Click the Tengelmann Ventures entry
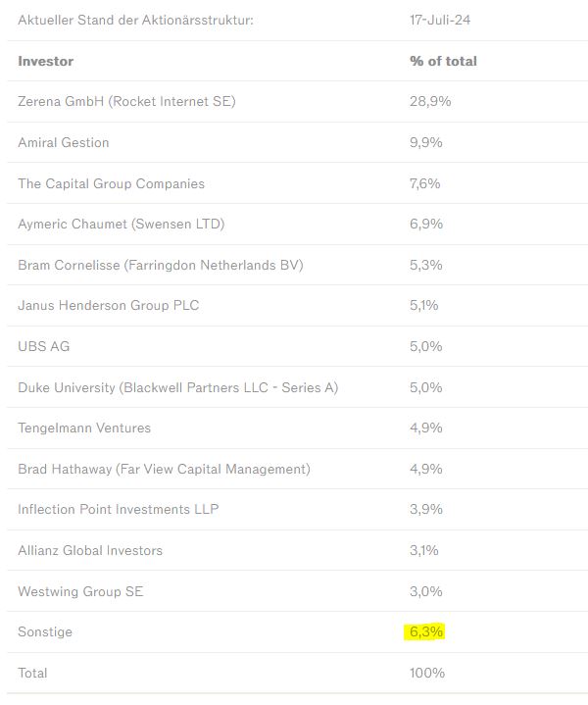The image size is (588, 705). (x=84, y=428)
